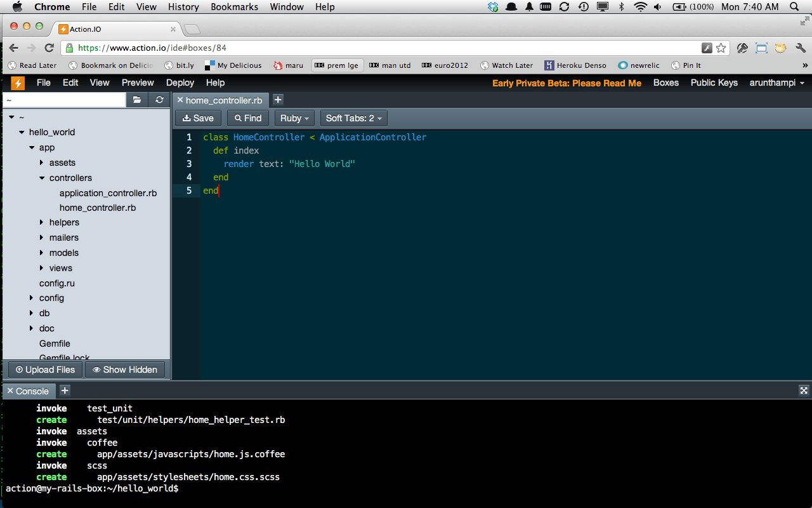
Task: Bookmark this page with star icon
Action: point(721,48)
